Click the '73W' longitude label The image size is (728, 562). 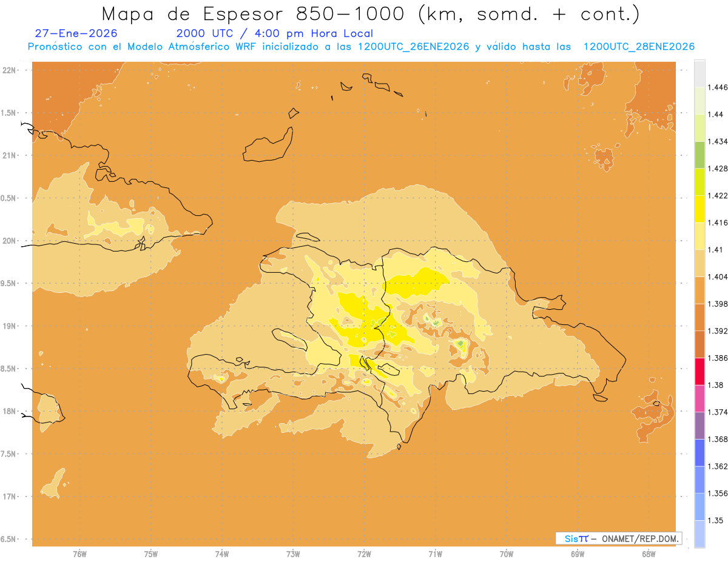point(292,554)
